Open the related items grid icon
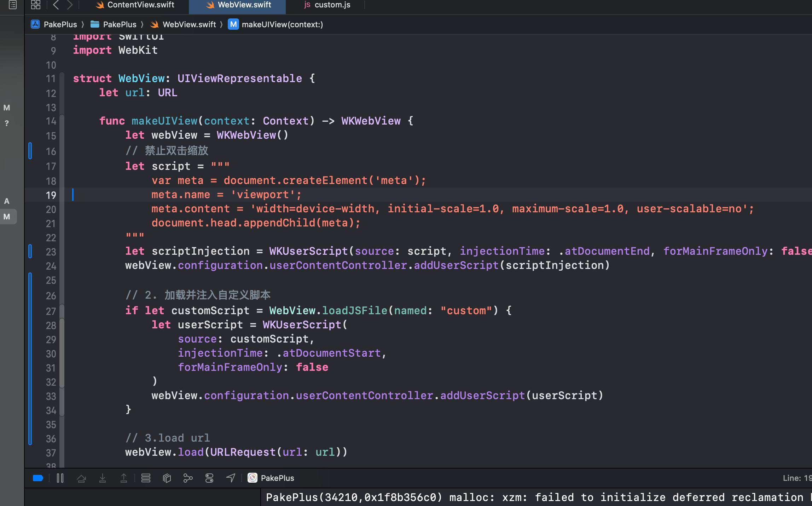Viewport: 812px width, 506px height. [x=36, y=5]
